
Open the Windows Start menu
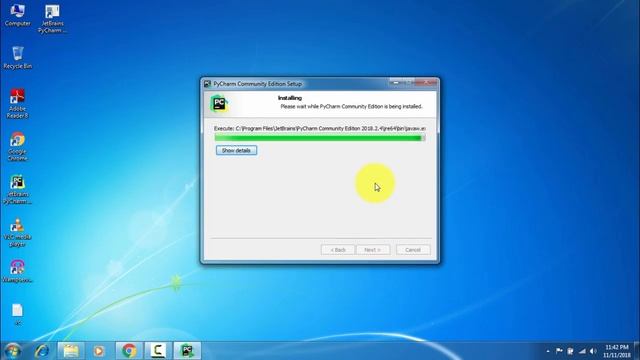(x=13, y=351)
